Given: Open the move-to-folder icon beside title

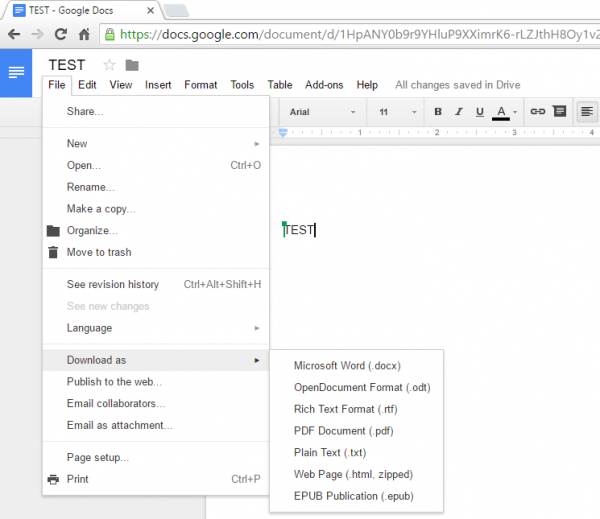Looking at the screenshot, I should tap(132, 65).
